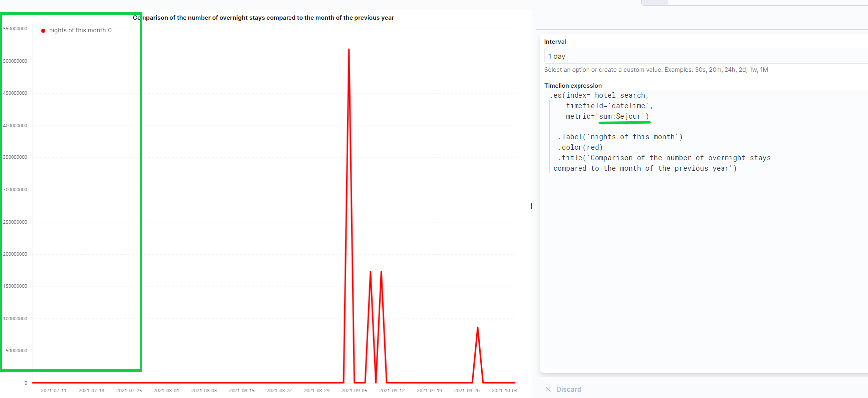
Task: Click the 2021-09-05 x-axis date
Action: click(354, 391)
